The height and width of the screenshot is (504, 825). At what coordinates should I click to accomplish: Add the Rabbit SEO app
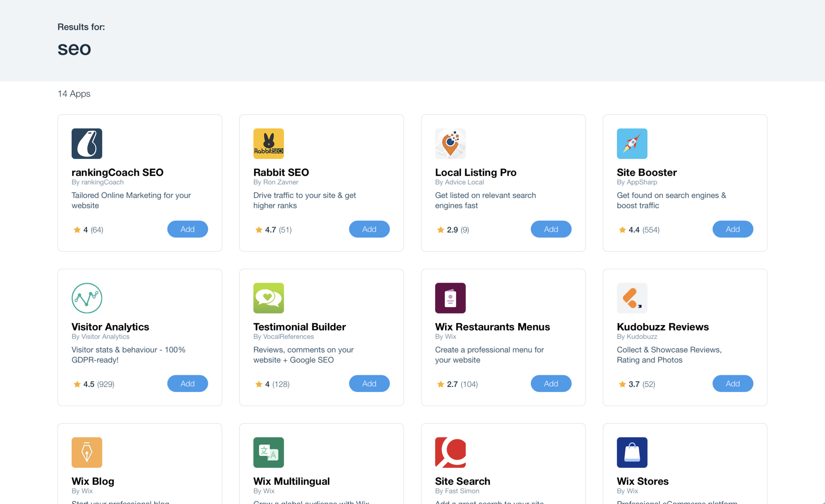coord(369,229)
